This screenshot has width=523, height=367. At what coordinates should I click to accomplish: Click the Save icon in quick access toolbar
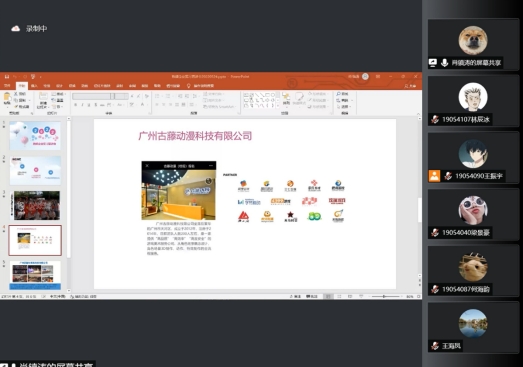(7, 77)
